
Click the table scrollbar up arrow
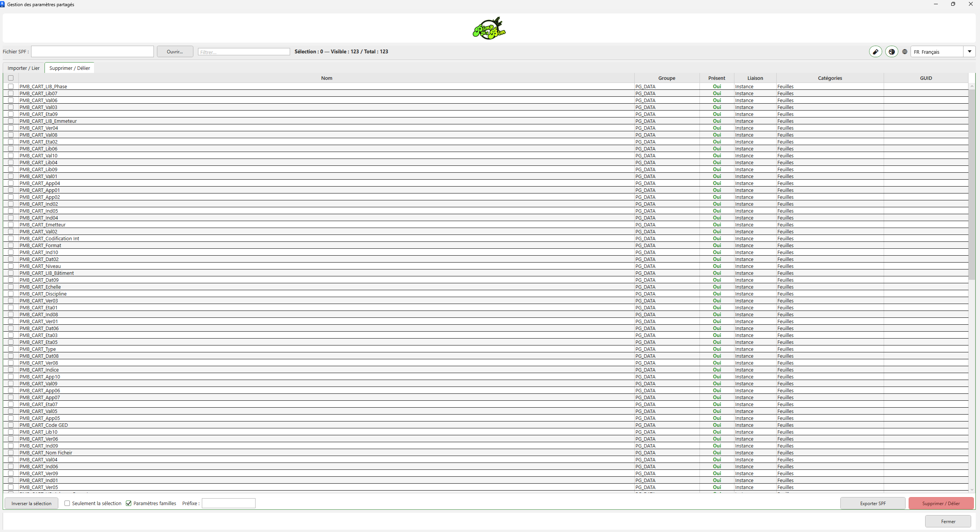972,86
